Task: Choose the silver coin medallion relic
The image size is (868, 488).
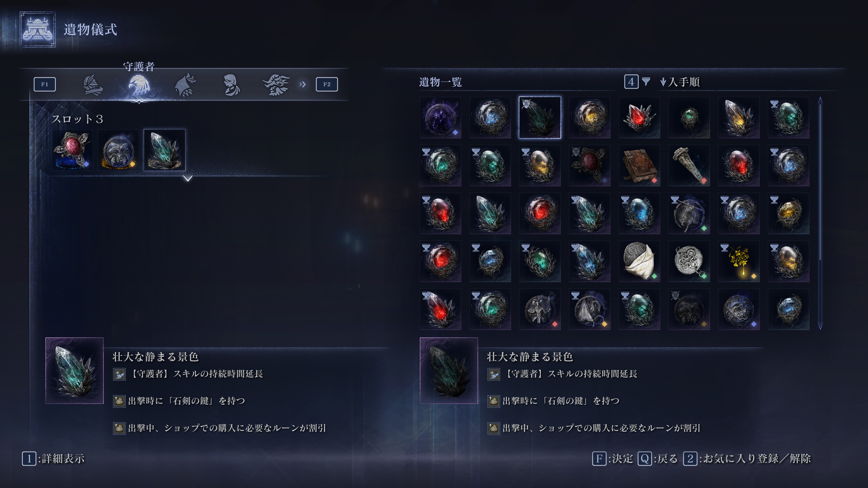Action: pyautogui.click(x=689, y=261)
